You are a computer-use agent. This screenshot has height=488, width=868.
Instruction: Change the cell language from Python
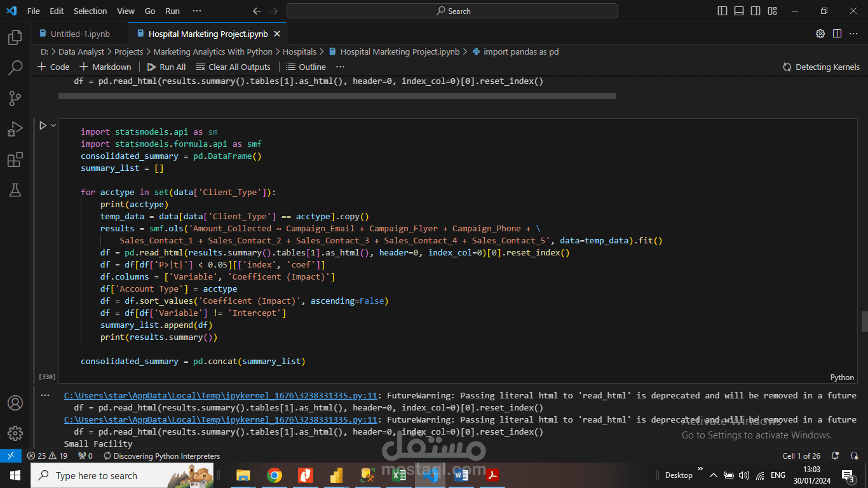point(842,377)
